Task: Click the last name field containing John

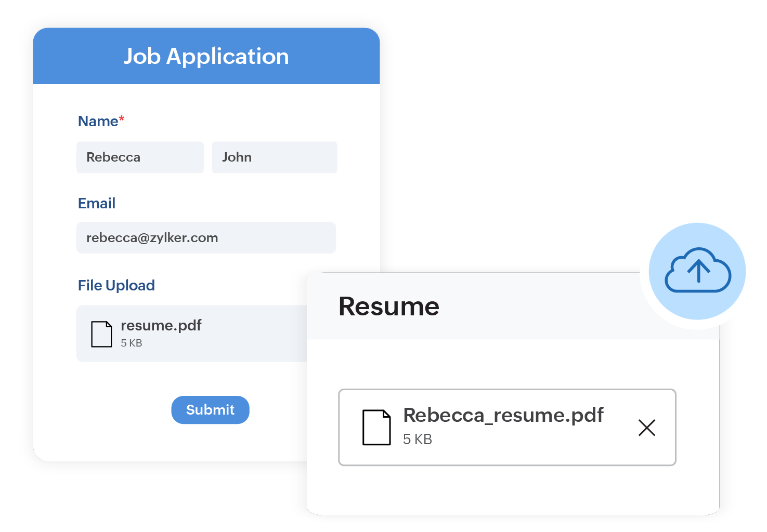Action: [x=274, y=157]
